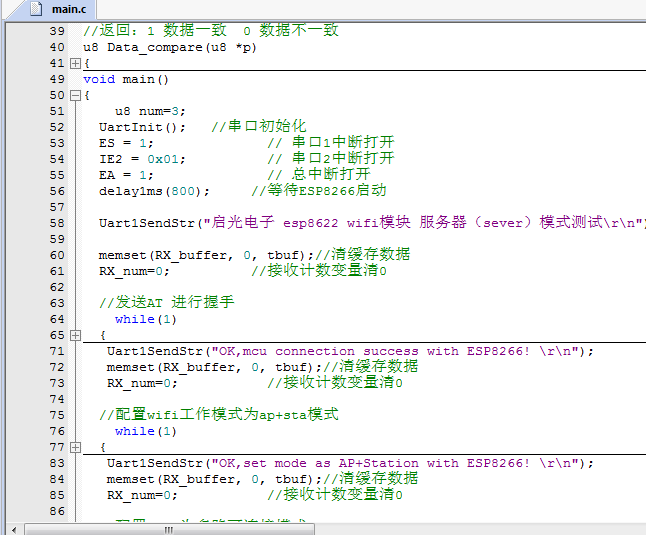Click the esp8622 wifi Uart1SendStr line
The image size is (646, 535).
coord(372,223)
